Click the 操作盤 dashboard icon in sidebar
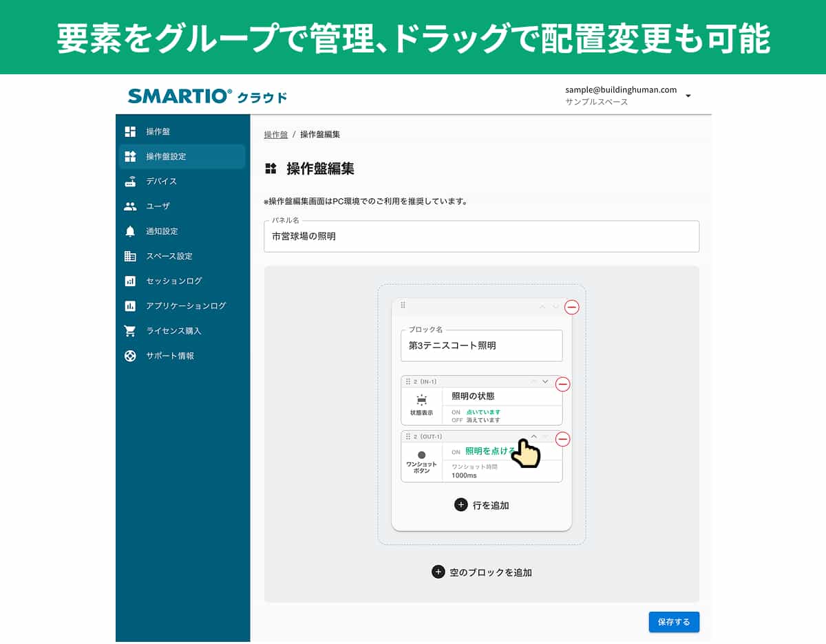Screen dimensions: 826x644 (130, 131)
